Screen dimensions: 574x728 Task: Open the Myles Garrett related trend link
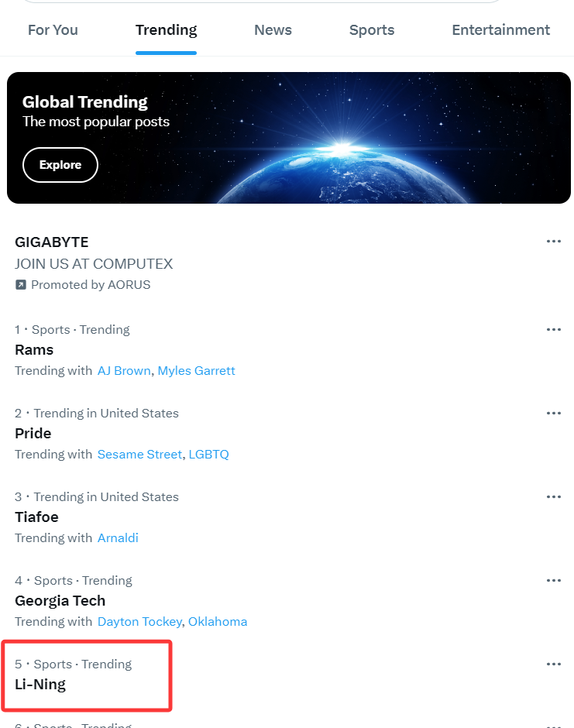point(197,370)
